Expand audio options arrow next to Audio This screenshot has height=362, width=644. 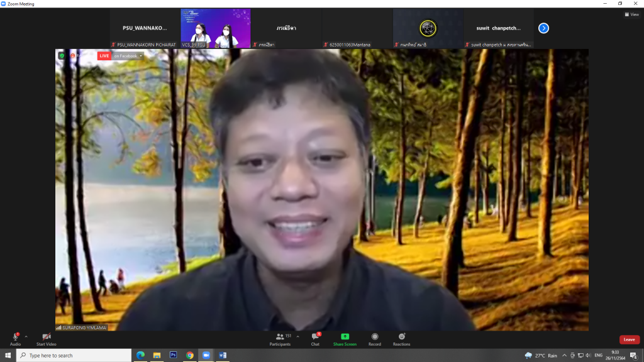(x=26, y=336)
